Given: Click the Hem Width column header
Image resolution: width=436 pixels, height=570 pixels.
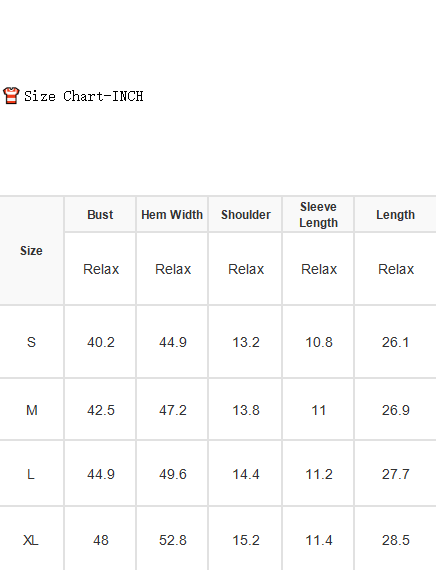Looking at the screenshot, I should coord(172,214).
